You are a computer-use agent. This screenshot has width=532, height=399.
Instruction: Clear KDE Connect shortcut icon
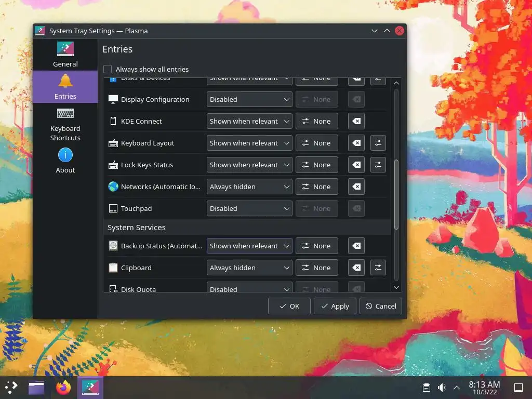coord(356,121)
